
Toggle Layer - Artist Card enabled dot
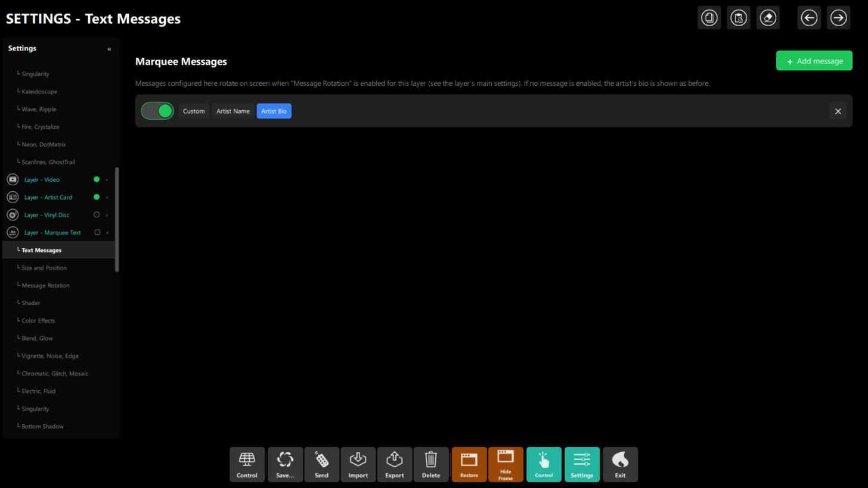97,197
